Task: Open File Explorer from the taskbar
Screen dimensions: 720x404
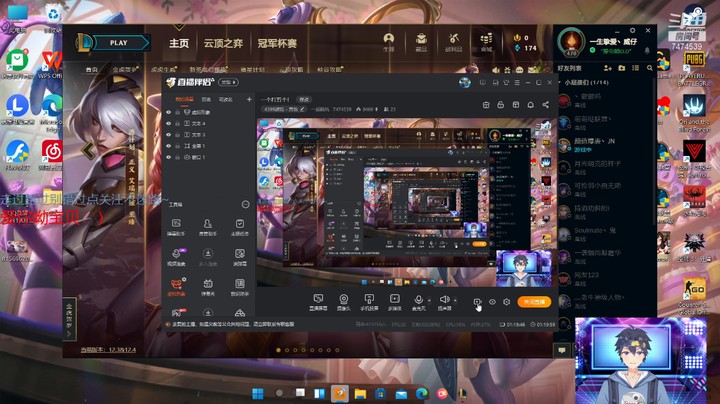Action: (x=360, y=393)
